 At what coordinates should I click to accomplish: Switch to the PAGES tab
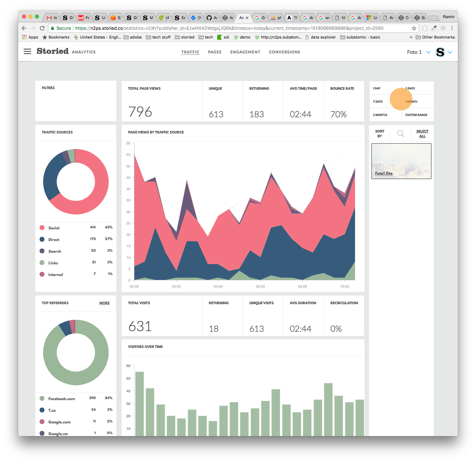pos(215,52)
